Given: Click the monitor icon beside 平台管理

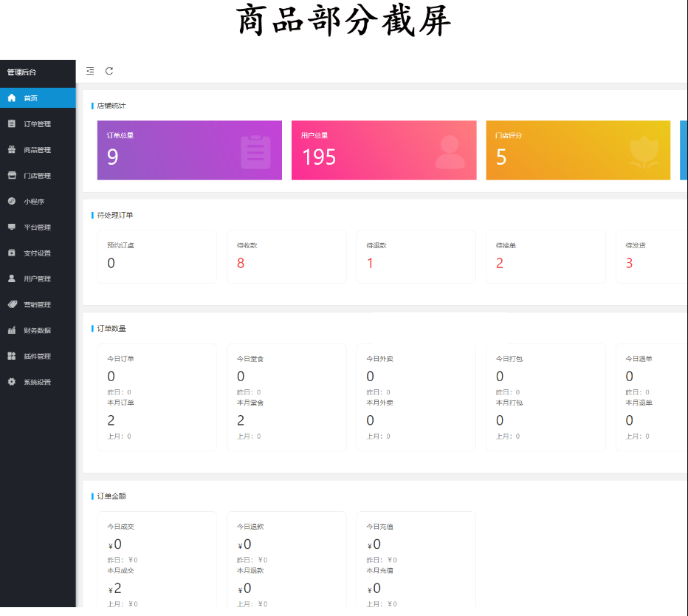Looking at the screenshot, I should pyautogui.click(x=12, y=227).
